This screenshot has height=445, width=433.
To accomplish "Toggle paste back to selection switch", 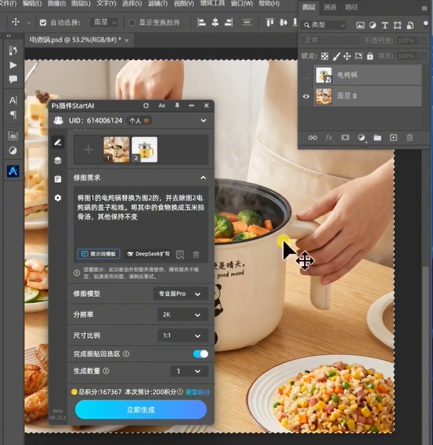I will click(201, 354).
